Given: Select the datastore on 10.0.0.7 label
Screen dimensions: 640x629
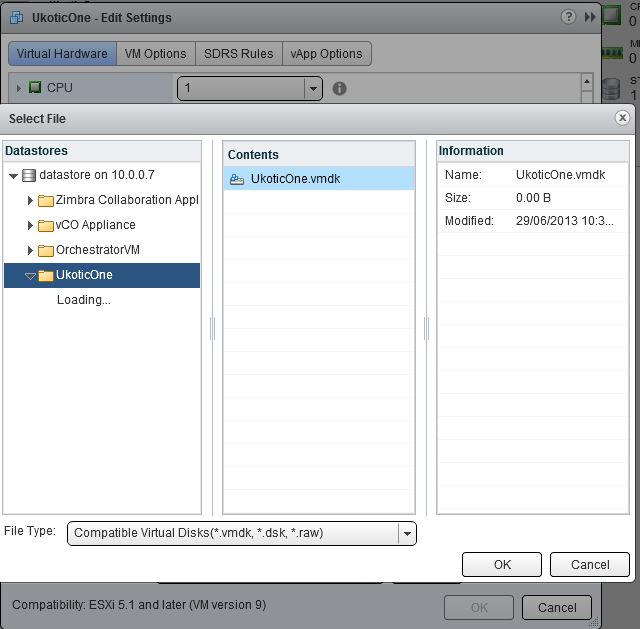Looking at the screenshot, I should pyautogui.click(x=97, y=175).
